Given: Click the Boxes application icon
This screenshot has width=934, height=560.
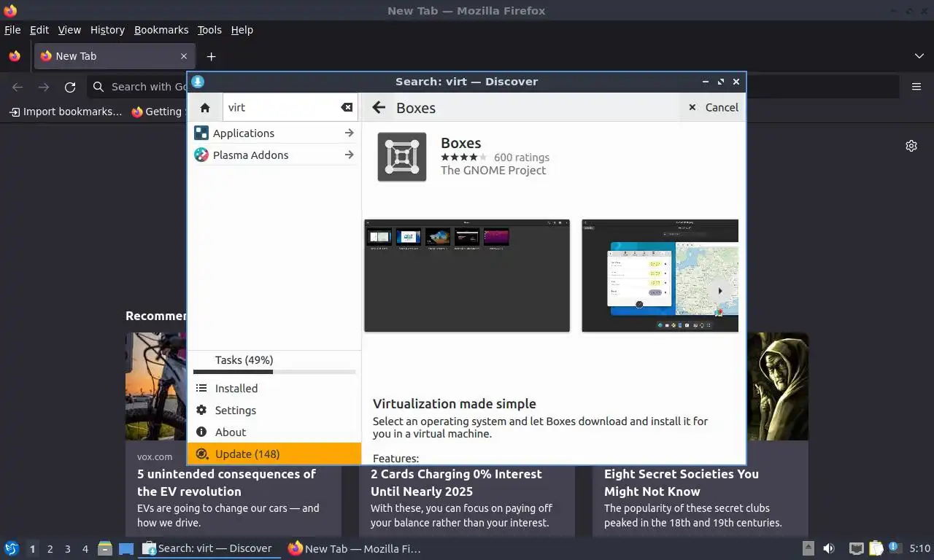Looking at the screenshot, I should point(402,157).
